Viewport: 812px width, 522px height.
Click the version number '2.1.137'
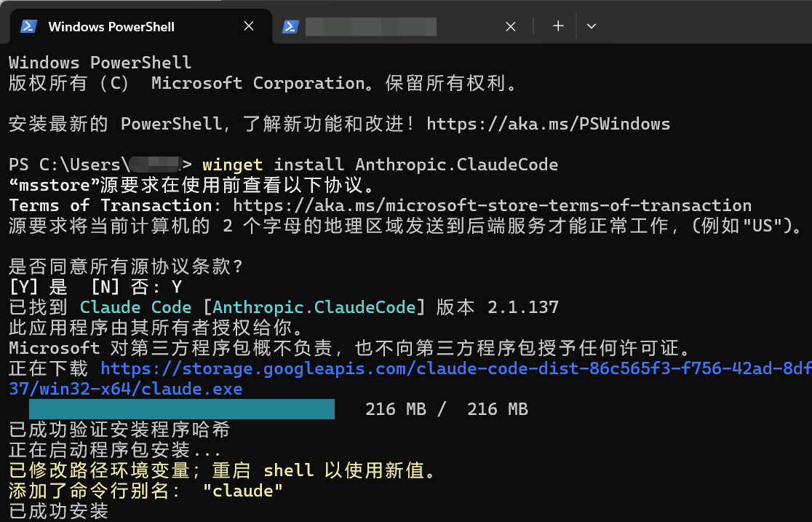coord(523,307)
